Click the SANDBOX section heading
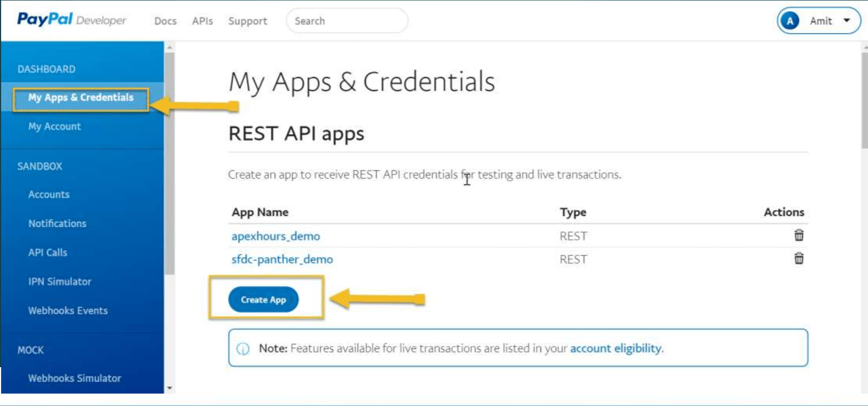This screenshot has height=406, width=868. 40,166
